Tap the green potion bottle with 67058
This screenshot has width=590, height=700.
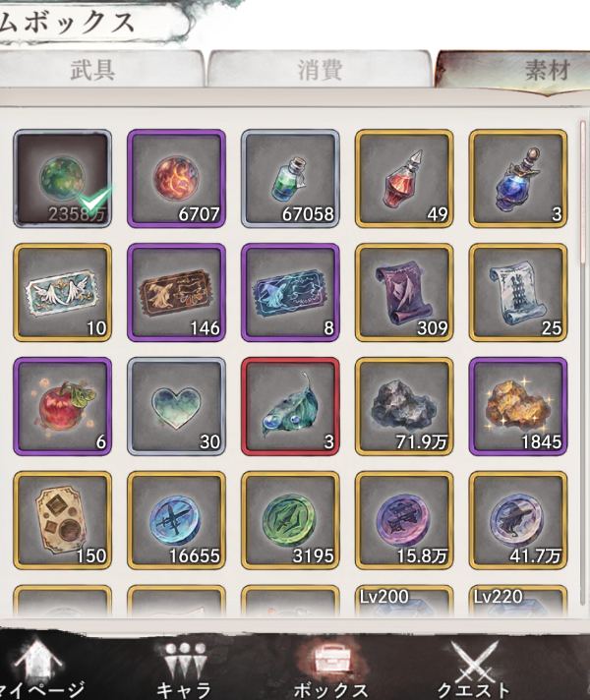pyautogui.click(x=290, y=179)
